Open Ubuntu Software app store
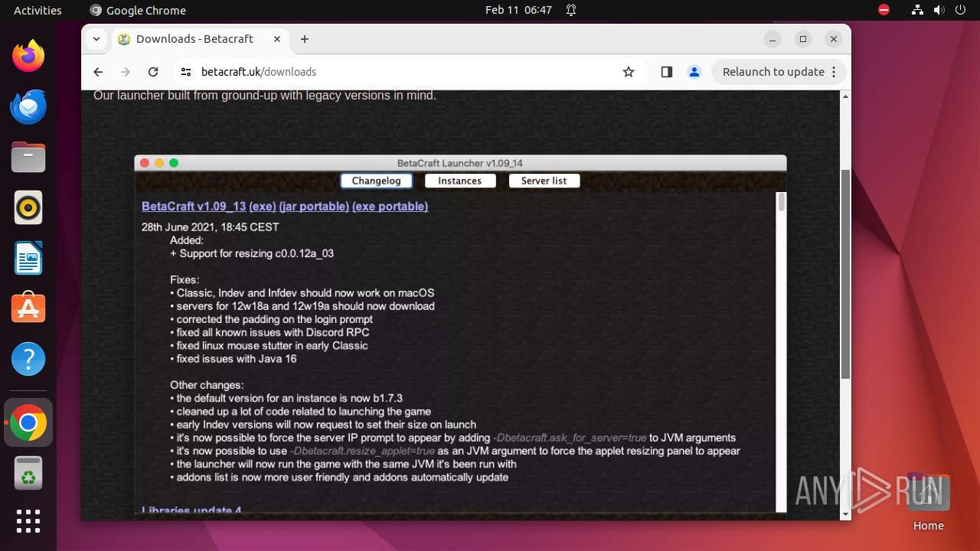 tap(28, 308)
